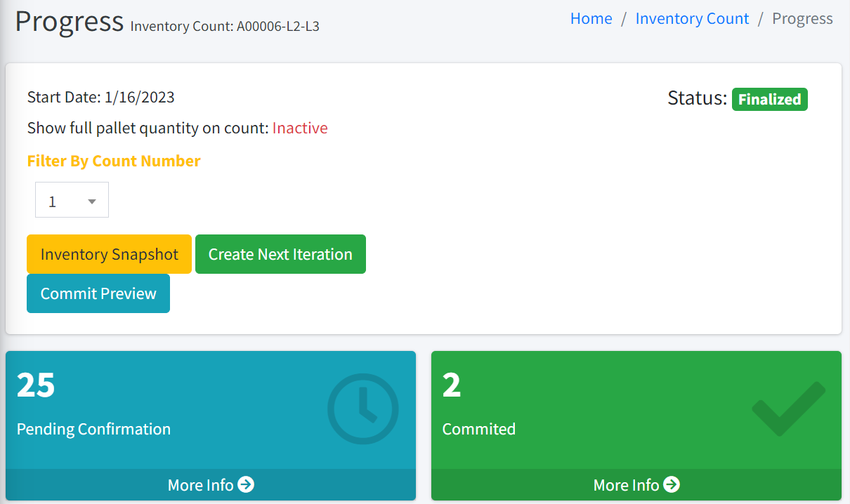The height and width of the screenshot is (504, 850).
Task: Open the Commit Preview
Action: [x=98, y=293]
